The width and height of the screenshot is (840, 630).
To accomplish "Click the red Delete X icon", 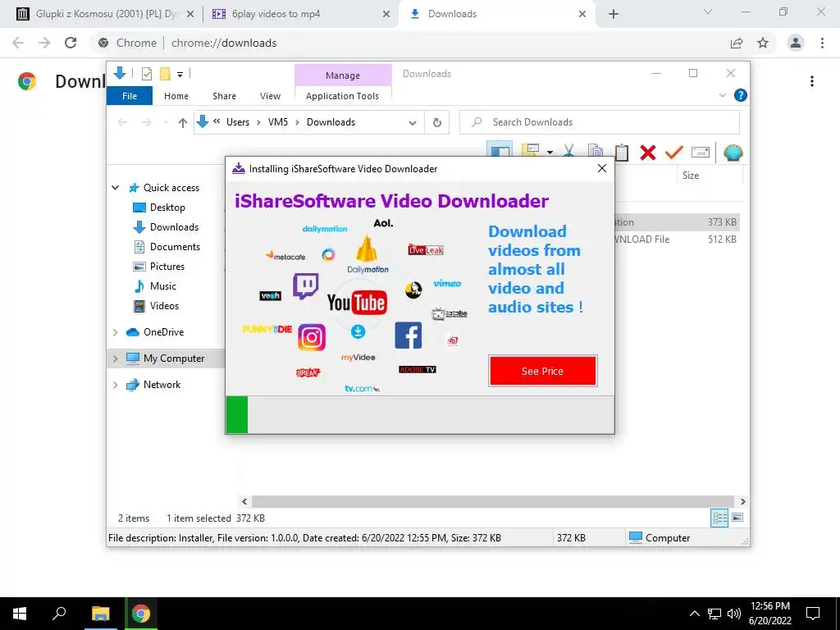I will pos(648,153).
